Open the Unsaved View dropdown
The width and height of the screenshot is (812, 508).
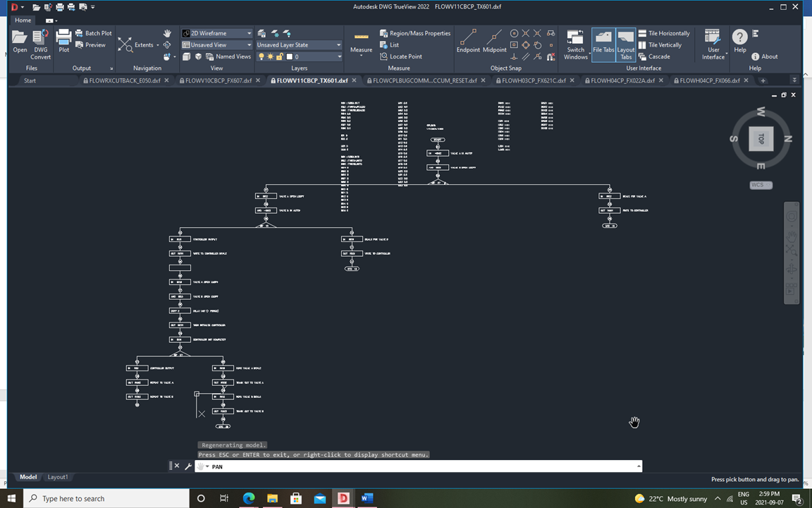coord(249,45)
